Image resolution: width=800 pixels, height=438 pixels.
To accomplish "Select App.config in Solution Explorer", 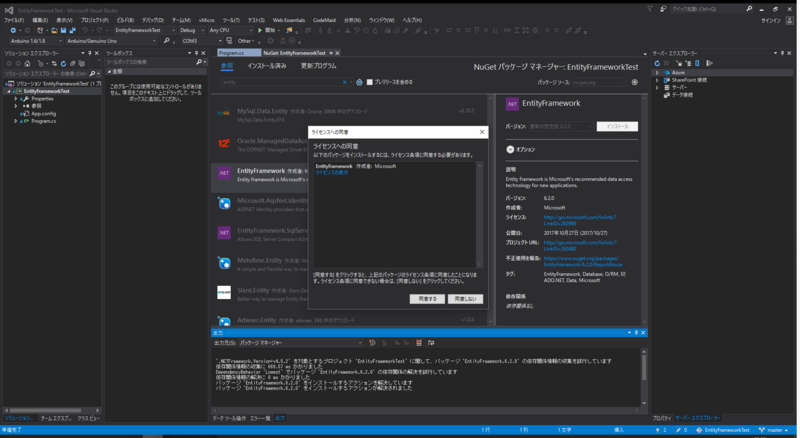I will [x=43, y=113].
